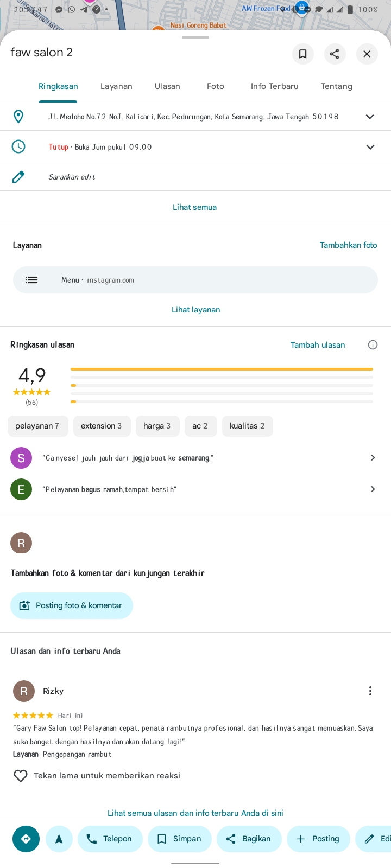The width and height of the screenshot is (391, 868).
Task: Switch to the Layanan tab
Action: 116,86
